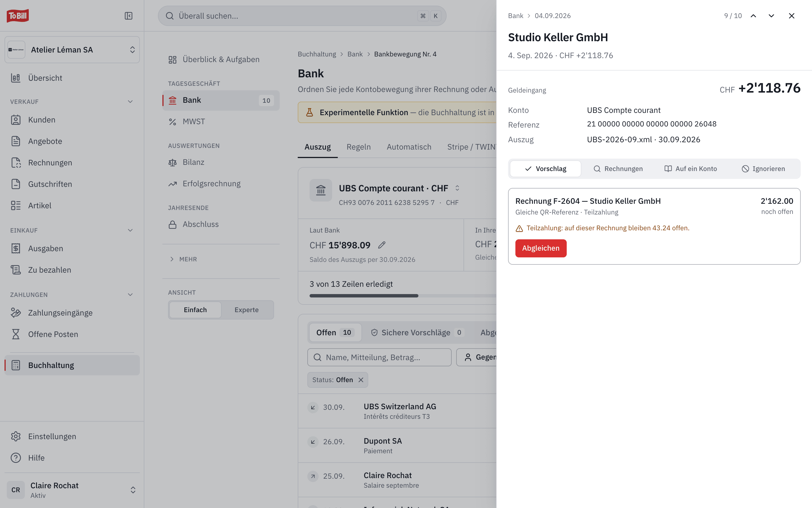Go to next bank movement with down arrow

point(771,16)
